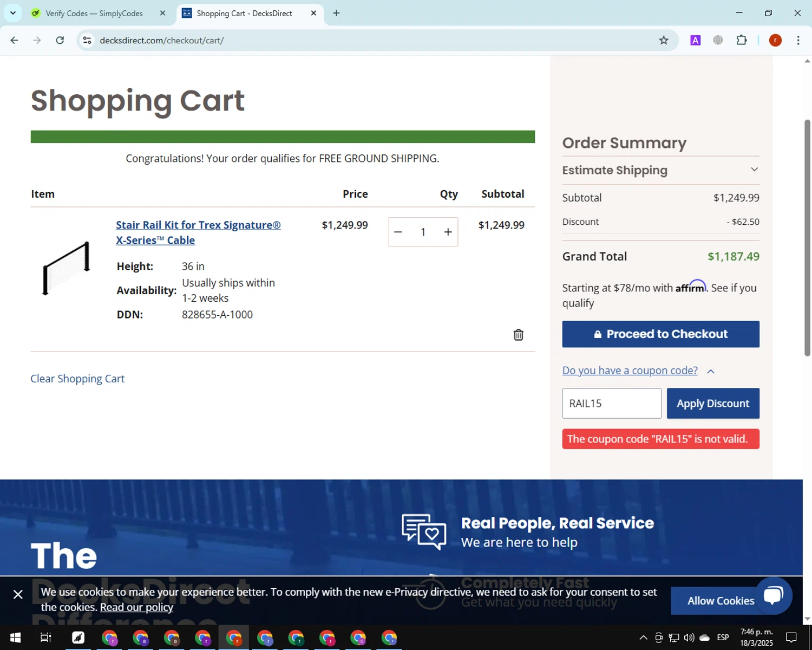Increase quantity with the plus button

click(x=448, y=232)
